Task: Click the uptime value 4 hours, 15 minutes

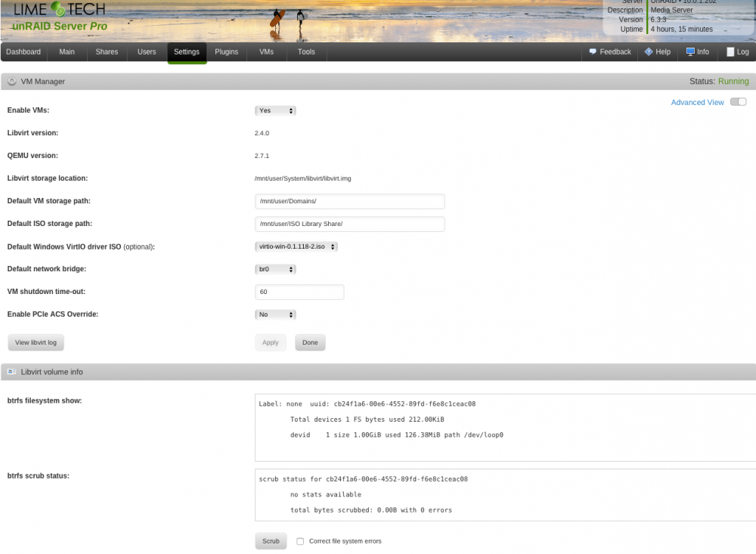Action: pos(681,29)
